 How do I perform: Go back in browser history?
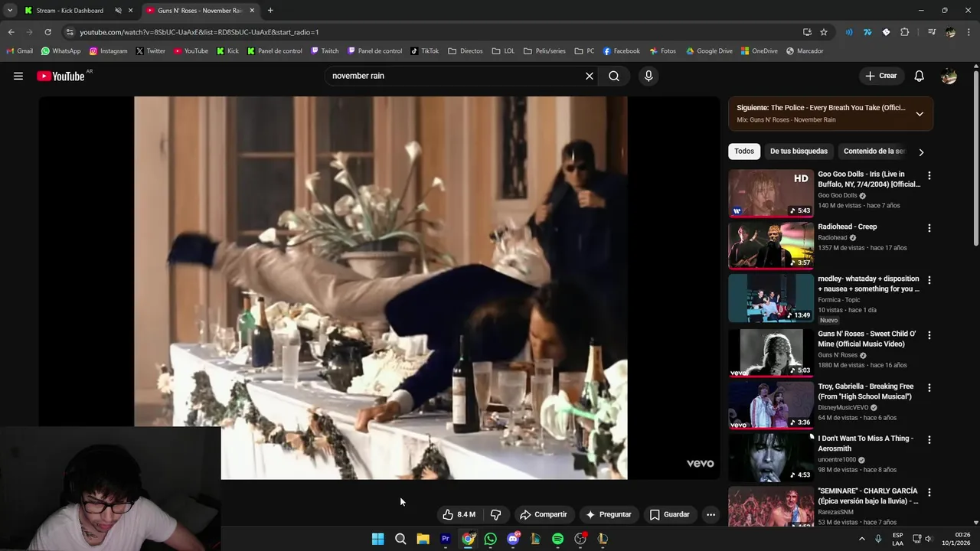[11, 32]
